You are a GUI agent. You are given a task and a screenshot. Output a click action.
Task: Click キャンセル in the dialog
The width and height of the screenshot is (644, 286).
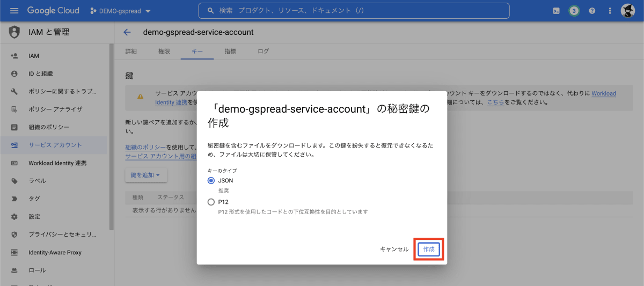[x=394, y=250]
